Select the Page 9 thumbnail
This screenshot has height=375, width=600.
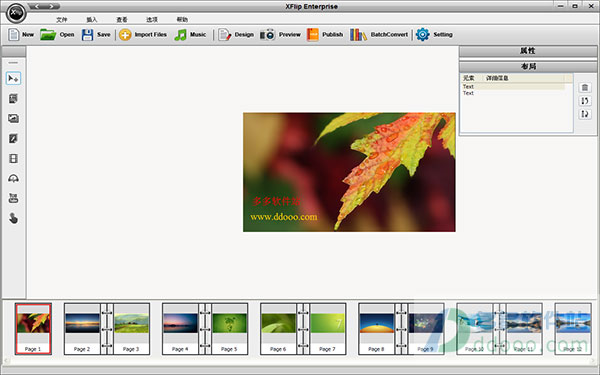426,329
